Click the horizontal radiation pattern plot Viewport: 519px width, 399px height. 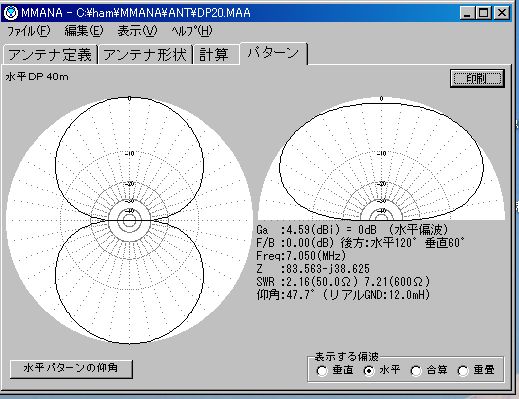click(x=129, y=220)
